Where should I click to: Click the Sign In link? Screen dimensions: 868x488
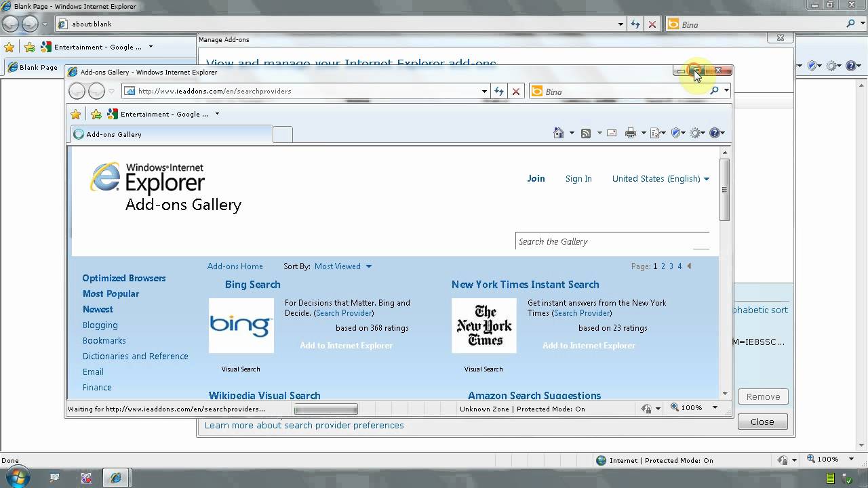coord(578,179)
